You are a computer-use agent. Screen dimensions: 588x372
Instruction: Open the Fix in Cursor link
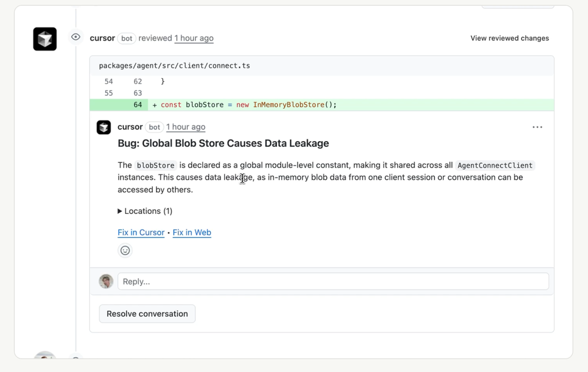click(141, 232)
